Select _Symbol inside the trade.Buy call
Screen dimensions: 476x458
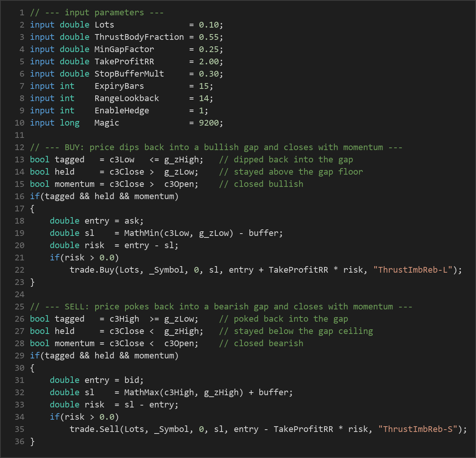(x=166, y=270)
